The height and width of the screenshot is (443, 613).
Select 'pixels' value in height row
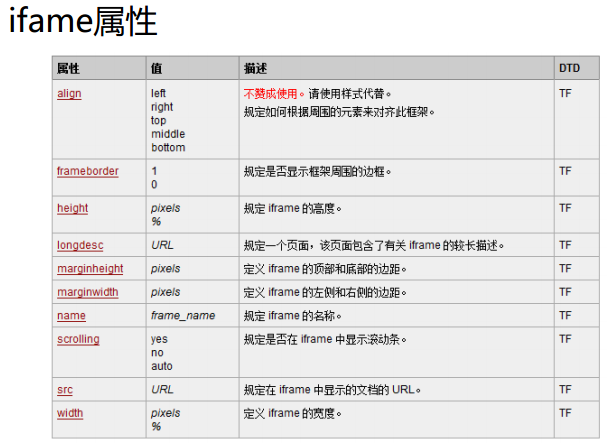coord(166,208)
